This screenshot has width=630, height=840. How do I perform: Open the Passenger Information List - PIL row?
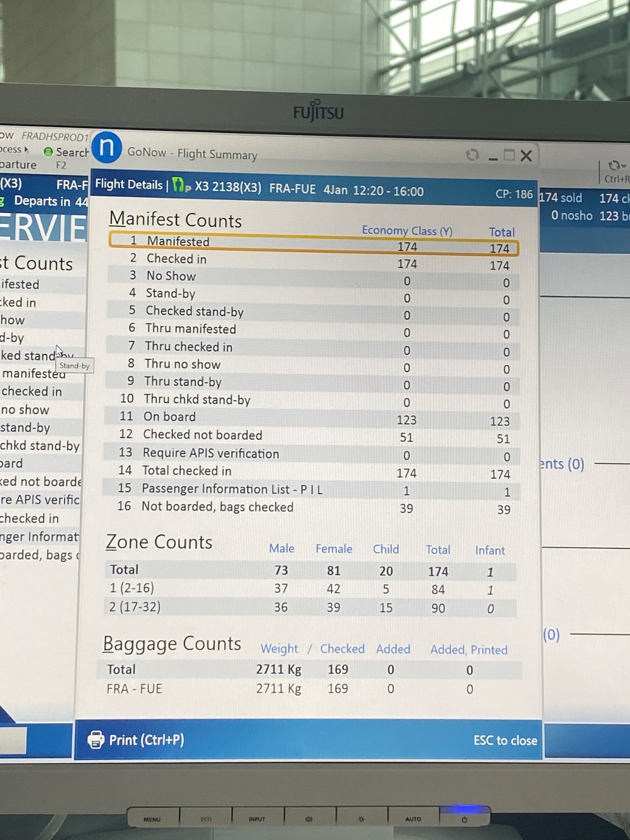click(x=314, y=489)
